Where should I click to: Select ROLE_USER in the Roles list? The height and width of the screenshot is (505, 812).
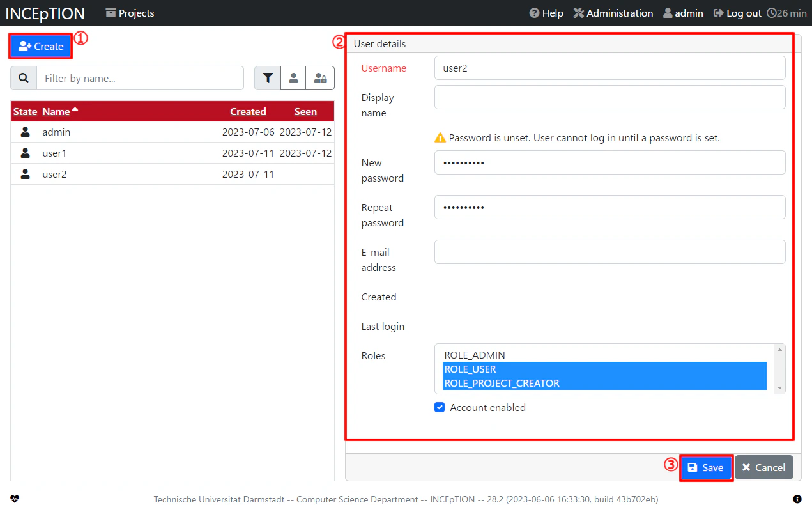(x=604, y=369)
